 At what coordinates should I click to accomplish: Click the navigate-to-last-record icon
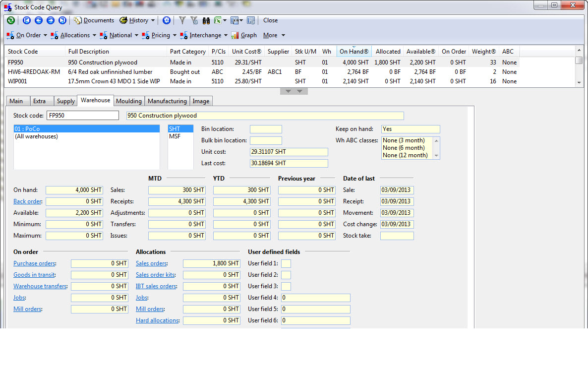(x=62, y=20)
